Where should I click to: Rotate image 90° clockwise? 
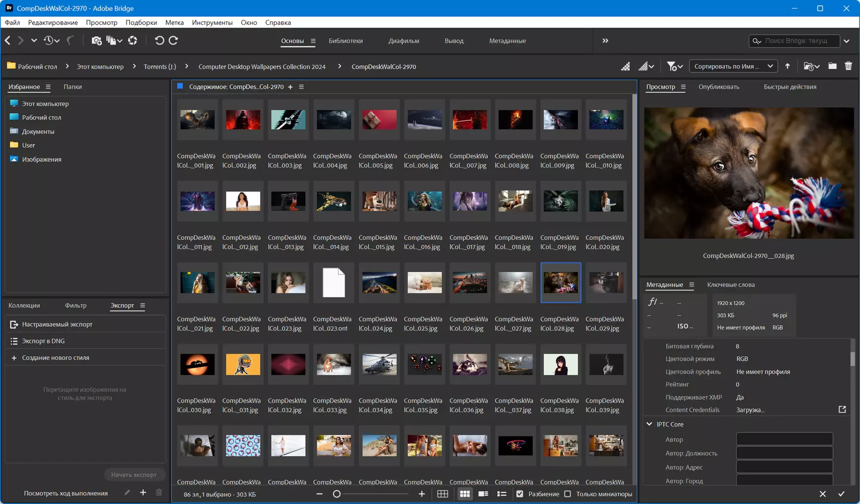click(x=173, y=41)
